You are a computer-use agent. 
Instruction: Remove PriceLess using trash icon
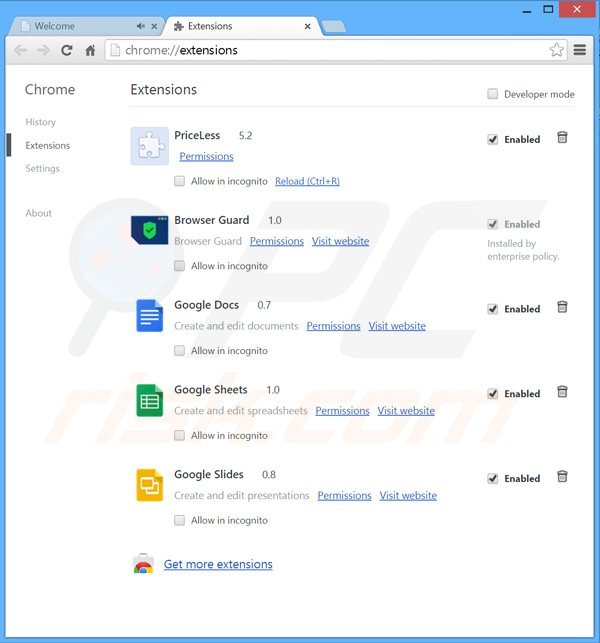tap(562, 137)
